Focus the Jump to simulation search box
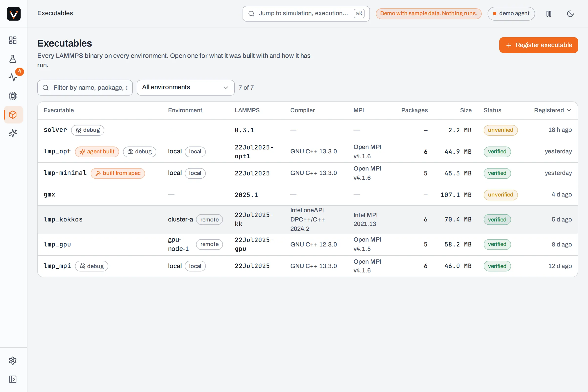588x392 pixels. pos(306,13)
